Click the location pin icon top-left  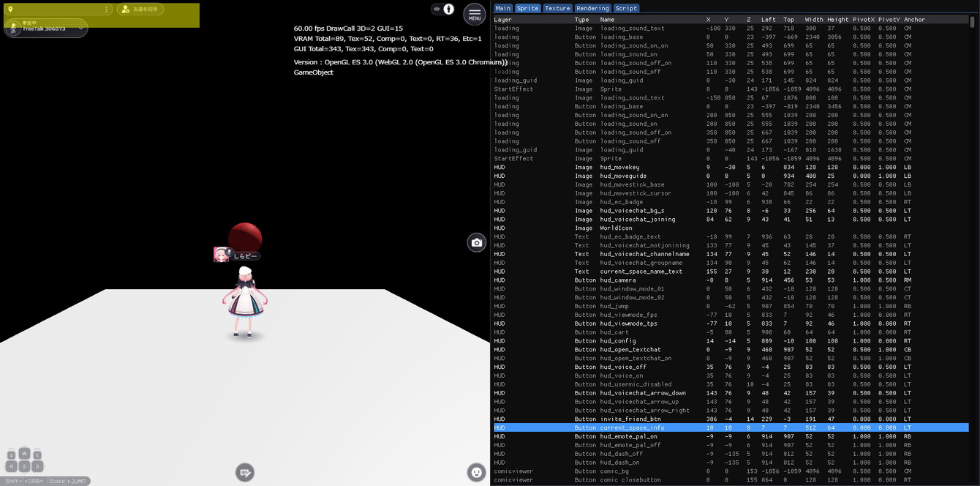10,10
